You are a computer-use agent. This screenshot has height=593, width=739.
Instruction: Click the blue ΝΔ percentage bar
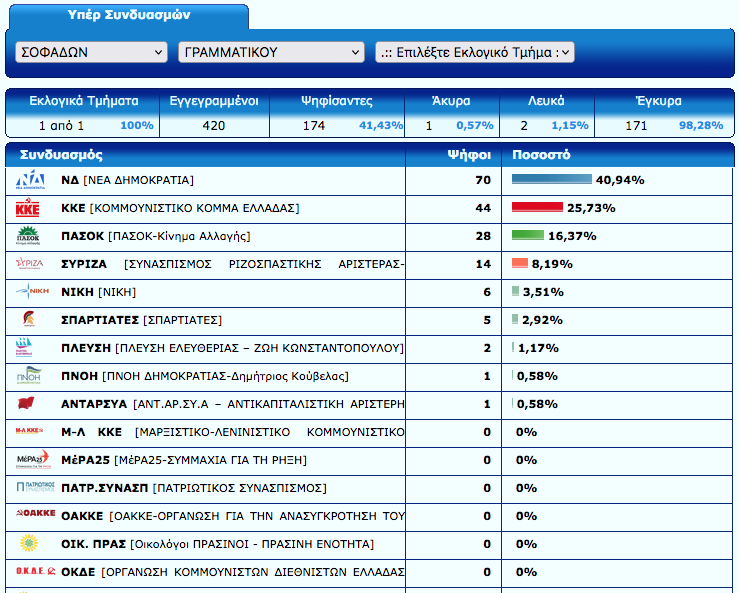552,180
